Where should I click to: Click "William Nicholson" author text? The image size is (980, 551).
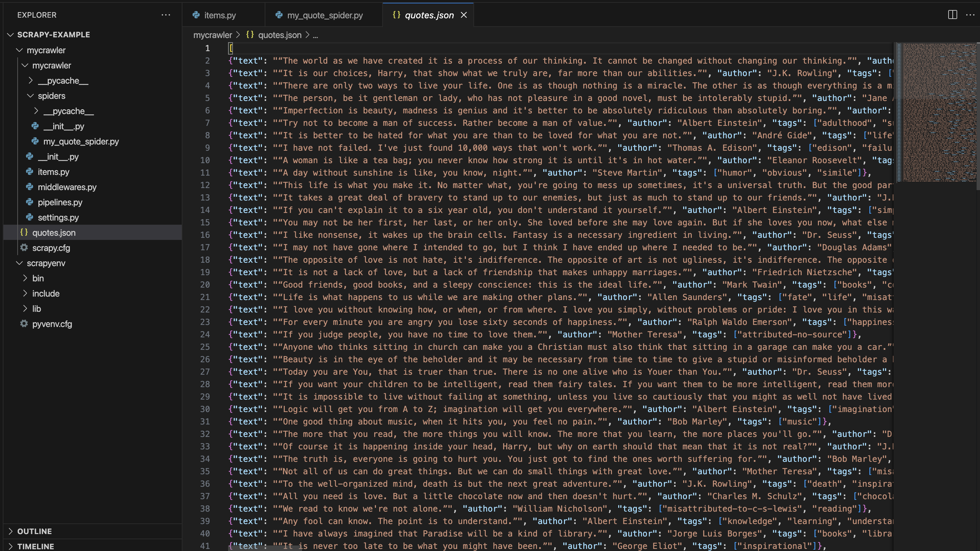coord(560,508)
